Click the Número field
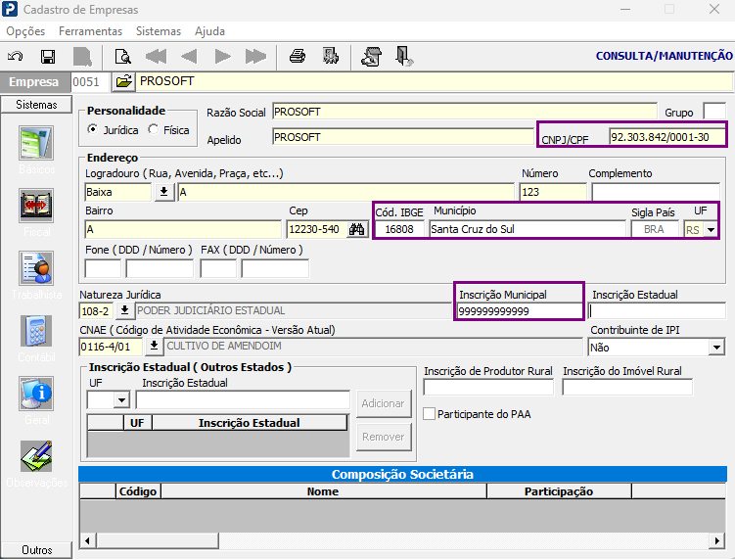The image size is (735, 560). click(x=553, y=192)
